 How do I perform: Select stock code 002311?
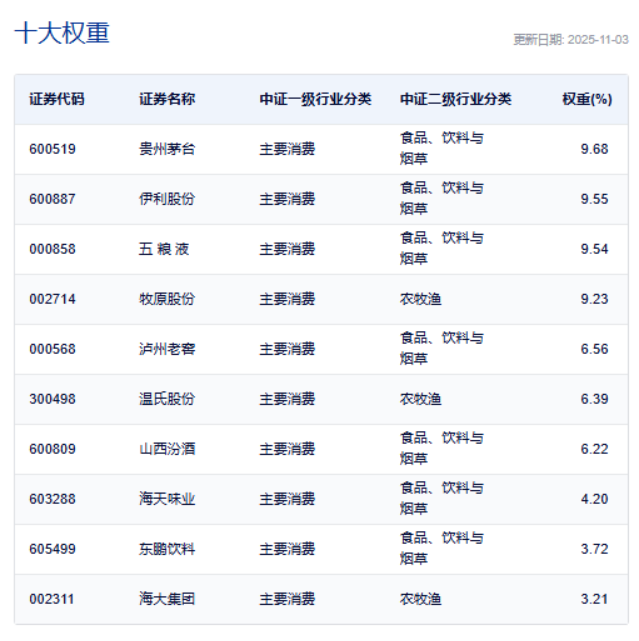(x=52, y=599)
